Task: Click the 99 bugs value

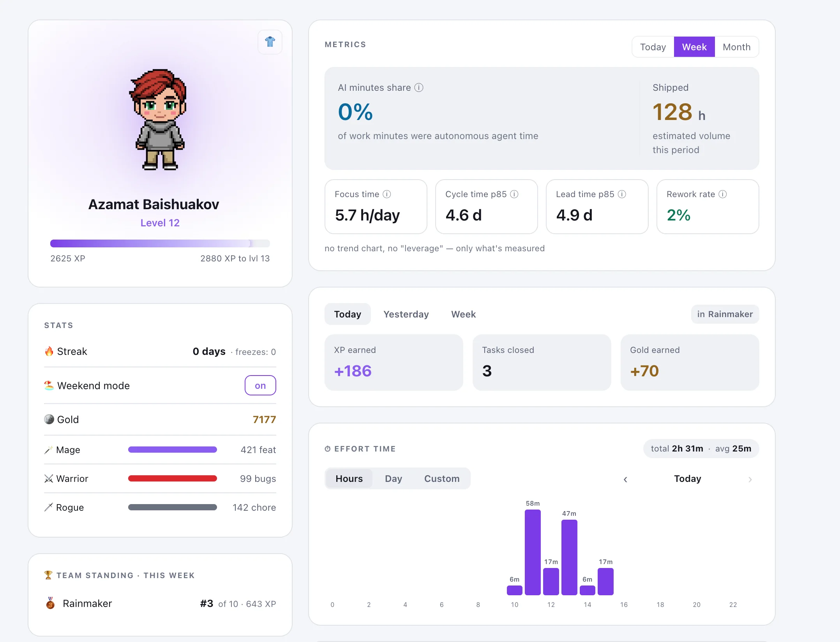Action: [x=258, y=479]
